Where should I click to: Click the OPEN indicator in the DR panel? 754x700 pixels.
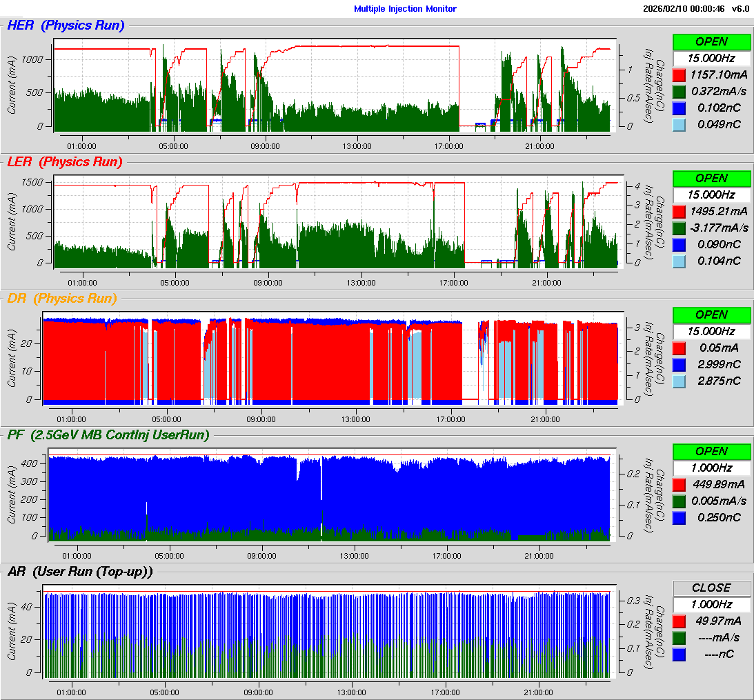point(711,314)
